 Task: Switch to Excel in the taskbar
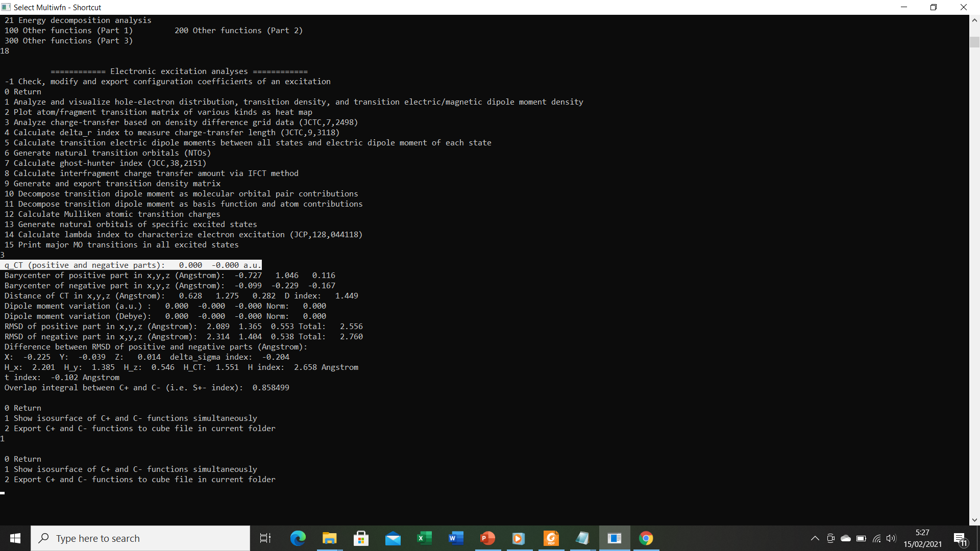click(x=424, y=538)
